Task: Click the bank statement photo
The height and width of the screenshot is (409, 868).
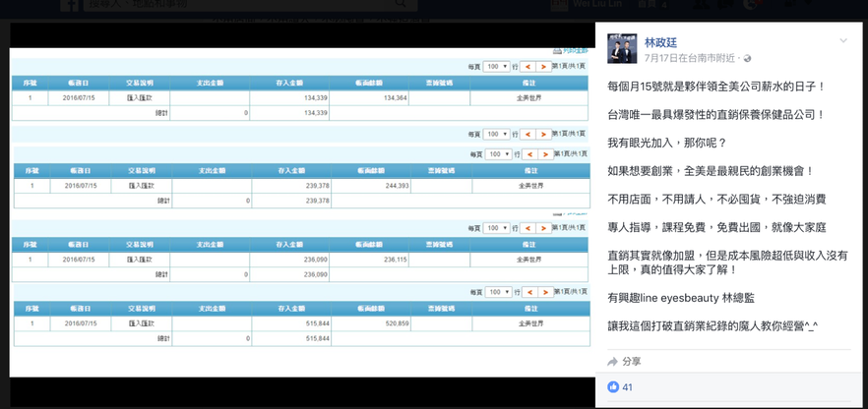Action: coord(302,212)
